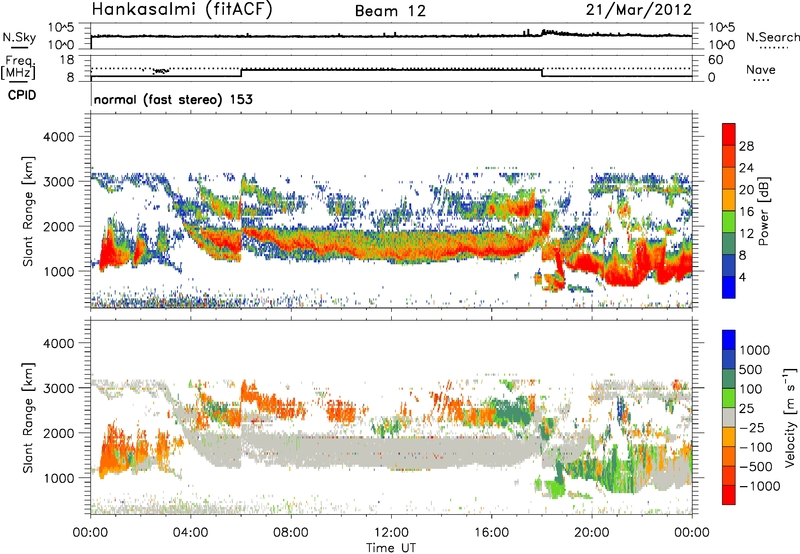Viewport: 800px width, 554px height.
Task: Click the "Velocity [m s⁻¹]" colorbar title
Action: click(x=790, y=417)
